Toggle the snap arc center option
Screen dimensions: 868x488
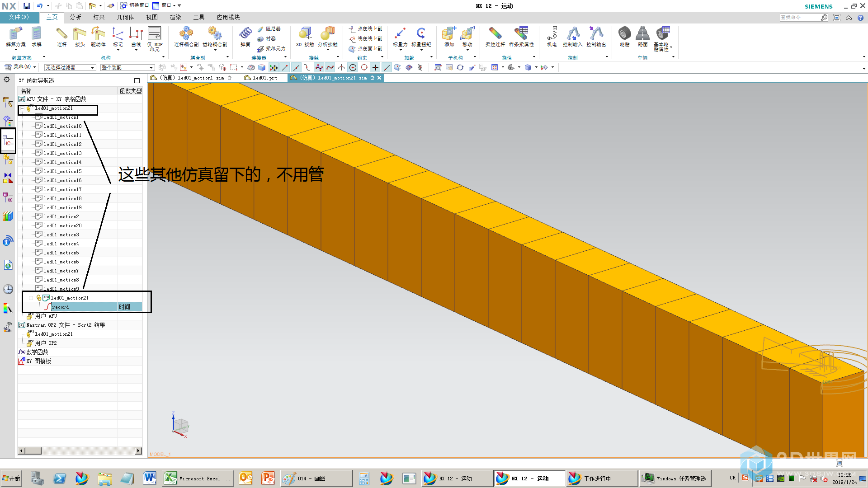(353, 67)
